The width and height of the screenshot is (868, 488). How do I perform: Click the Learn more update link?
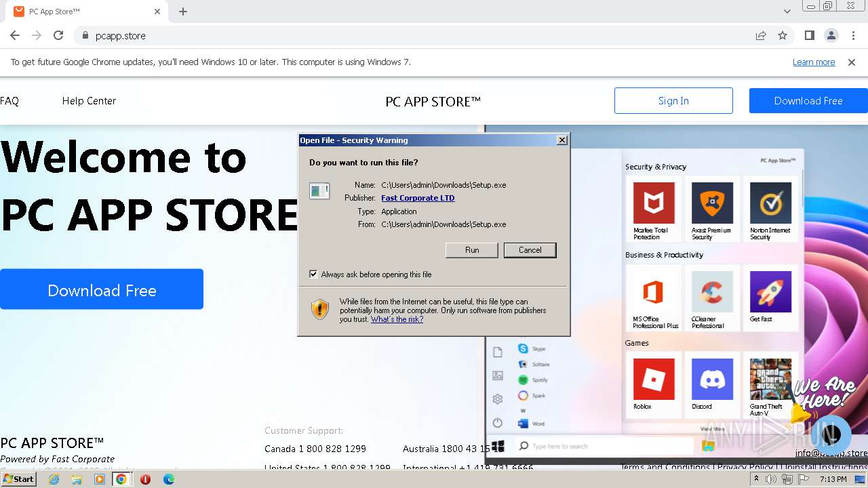(x=814, y=62)
